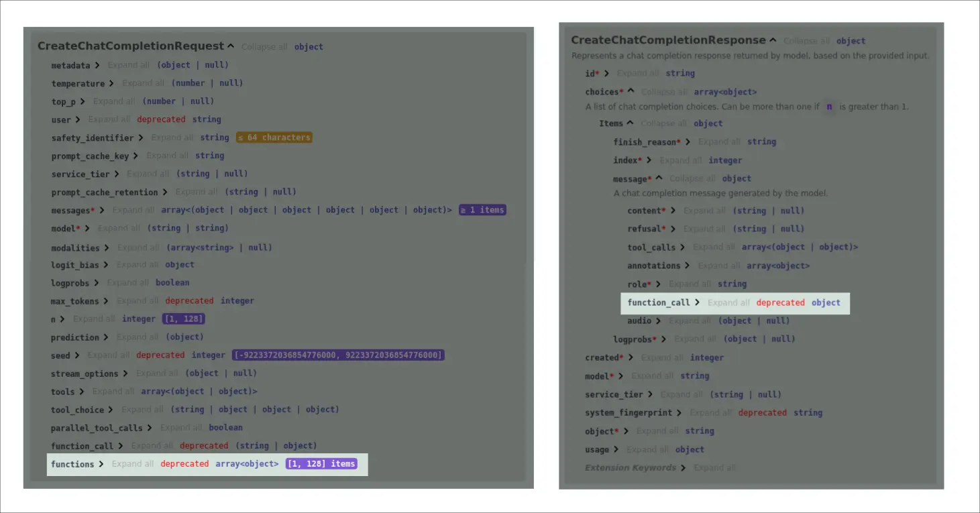Click Expand all next to tool_choice
The width and height of the screenshot is (980, 513).
click(142, 410)
